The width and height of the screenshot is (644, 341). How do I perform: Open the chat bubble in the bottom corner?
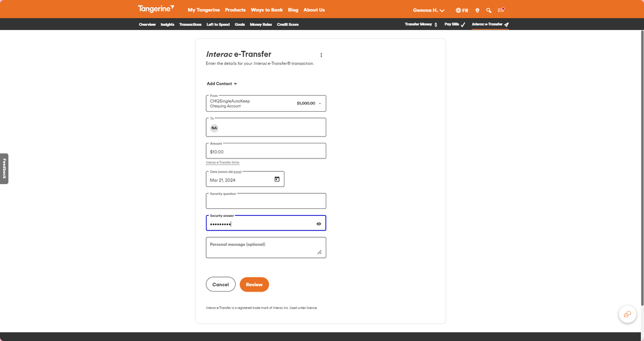click(x=627, y=314)
